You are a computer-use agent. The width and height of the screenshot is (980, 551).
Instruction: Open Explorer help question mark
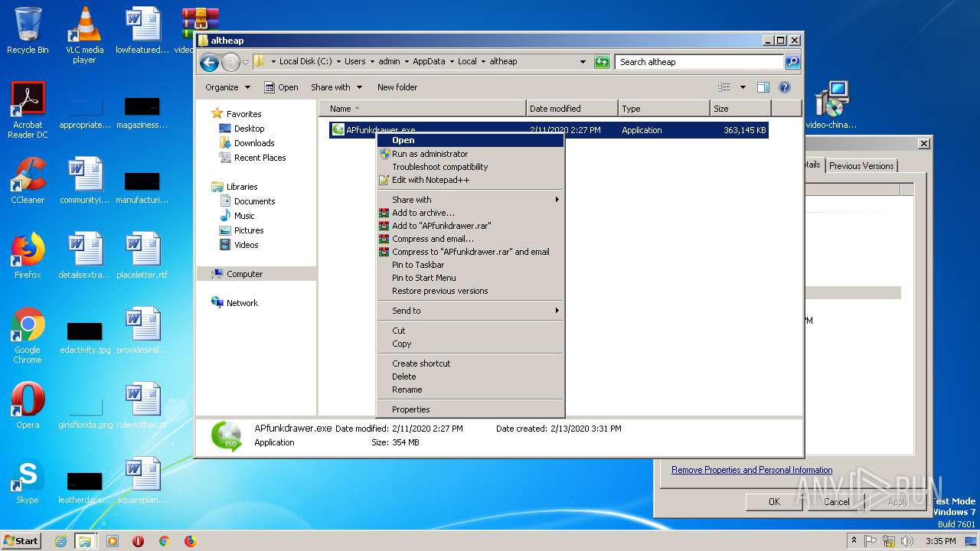pyautogui.click(x=785, y=87)
